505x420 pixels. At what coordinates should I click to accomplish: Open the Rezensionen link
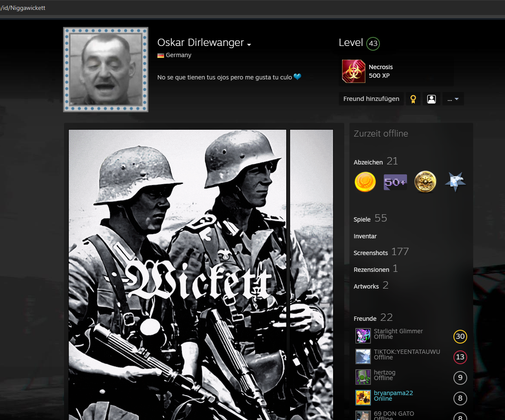coord(371,270)
